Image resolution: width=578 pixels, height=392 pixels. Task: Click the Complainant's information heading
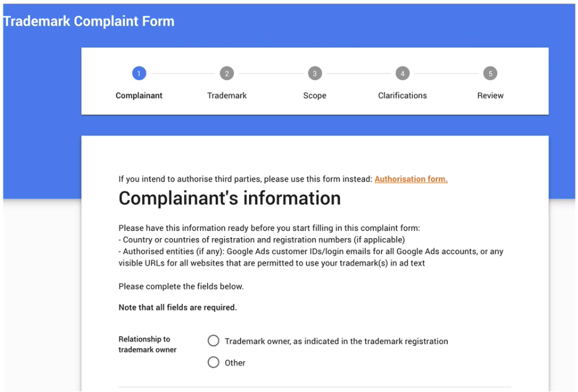[x=229, y=198]
